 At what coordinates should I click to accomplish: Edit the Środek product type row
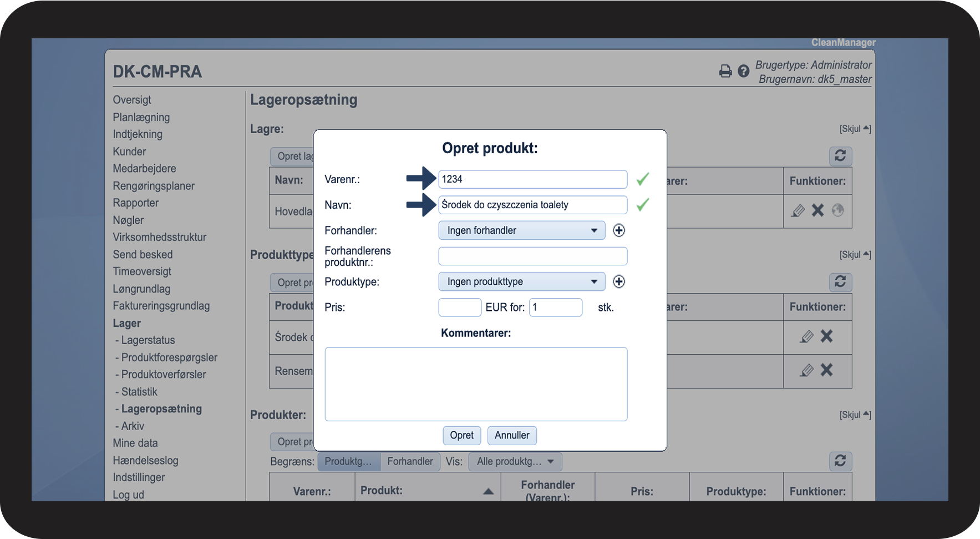(807, 336)
